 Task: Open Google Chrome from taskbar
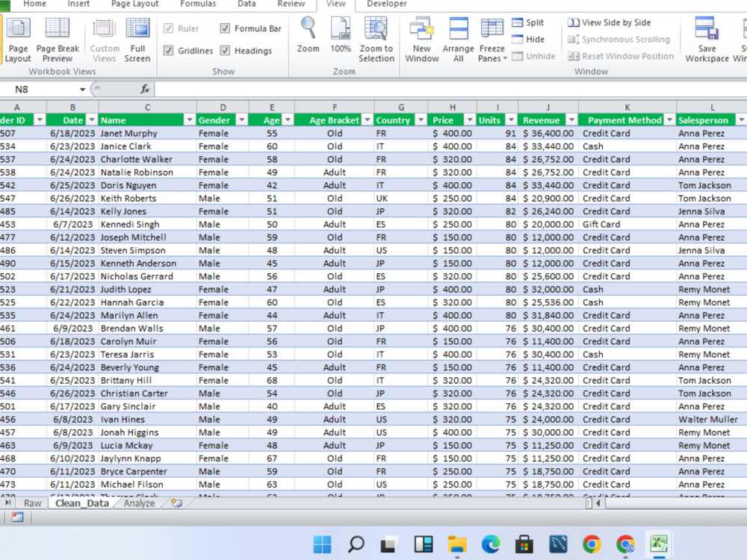pos(592,544)
